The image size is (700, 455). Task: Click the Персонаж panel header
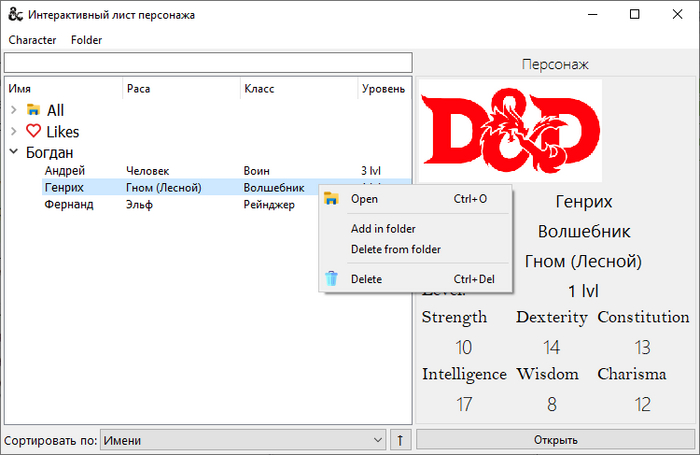(x=555, y=64)
